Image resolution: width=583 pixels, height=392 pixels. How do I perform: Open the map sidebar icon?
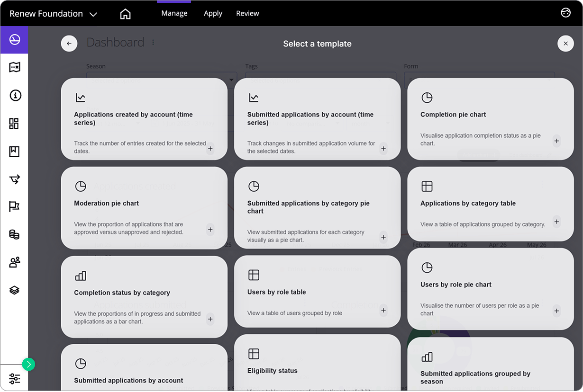(14, 67)
